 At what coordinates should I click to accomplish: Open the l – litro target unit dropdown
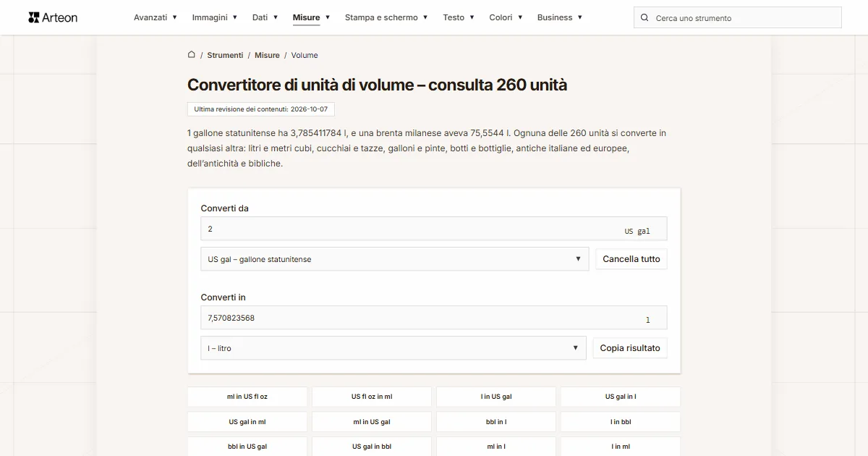pyautogui.click(x=393, y=348)
